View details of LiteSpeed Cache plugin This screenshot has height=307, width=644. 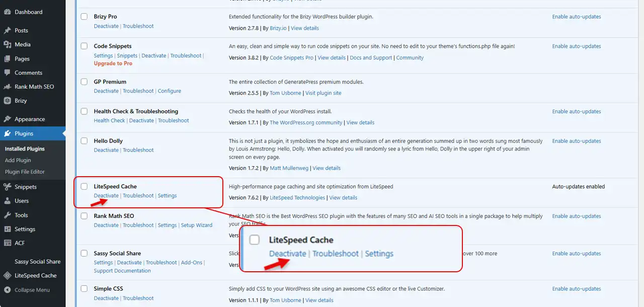(343, 198)
